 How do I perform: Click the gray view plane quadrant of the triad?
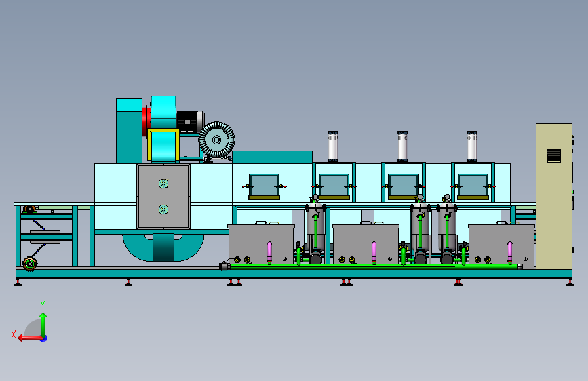point(35,328)
